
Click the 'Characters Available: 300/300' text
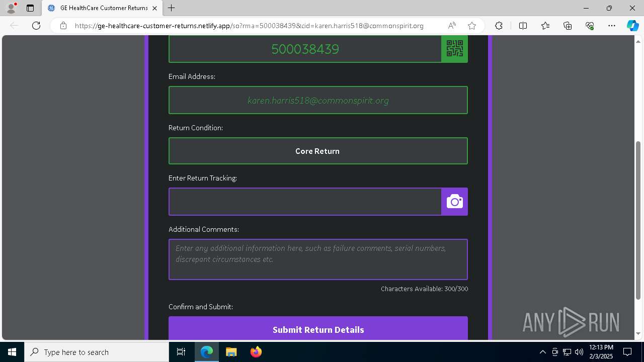pos(424,289)
